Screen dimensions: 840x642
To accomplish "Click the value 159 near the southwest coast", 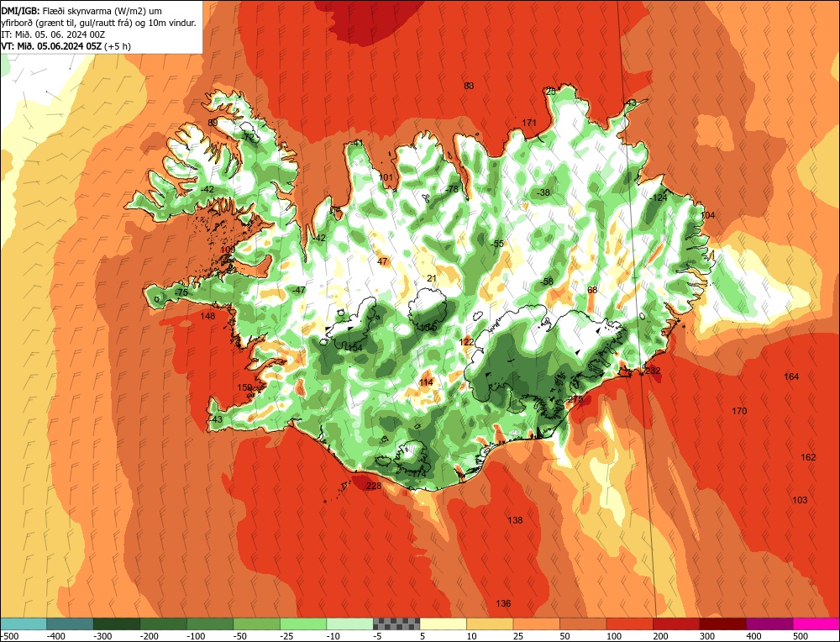I will 244,387.
